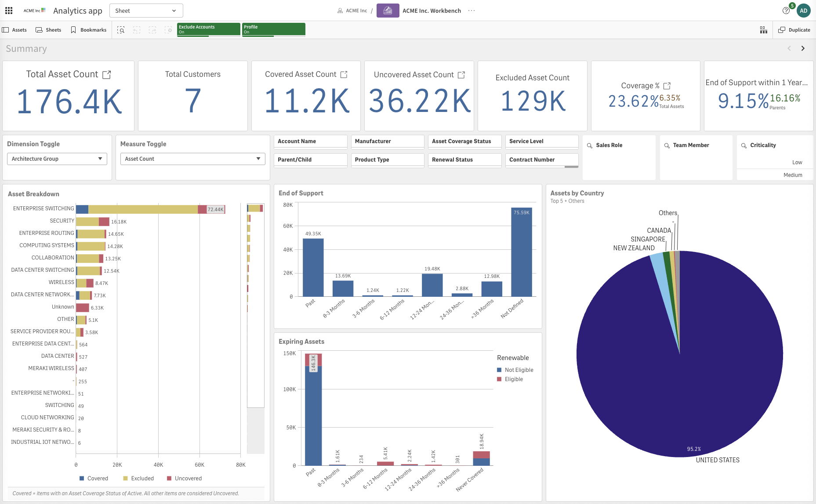The image size is (816, 504).
Task: Toggle the Exclude Accounts selection chip
Action: 208,29
